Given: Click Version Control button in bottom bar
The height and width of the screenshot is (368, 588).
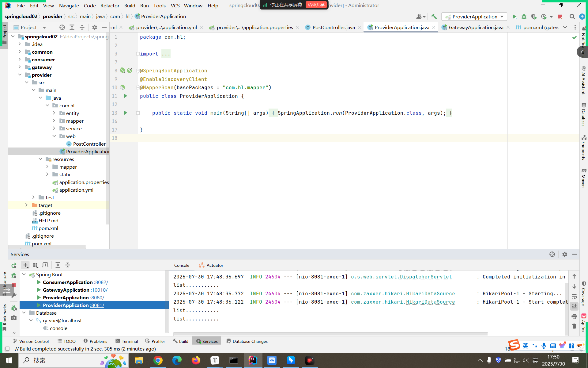Looking at the screenshot, I should click(31, 341).
